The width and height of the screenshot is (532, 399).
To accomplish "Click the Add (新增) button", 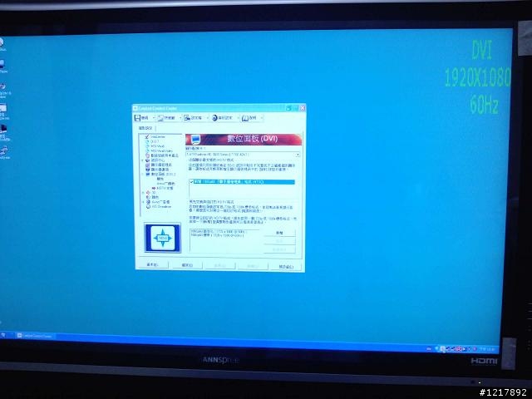I will pyautogui.click(x=279, y=233).
